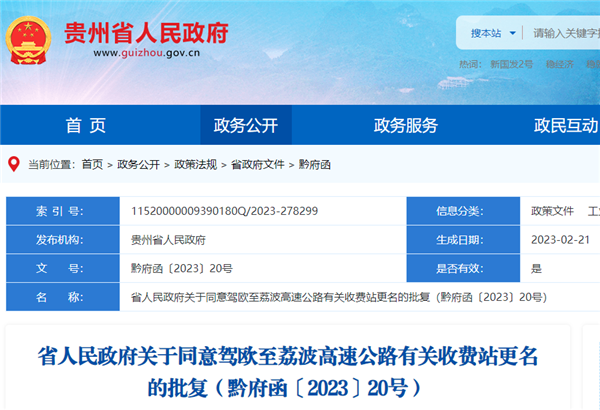600x410 pixels.
Task: Click the 政策文件 category value
Action: point(552,212)
